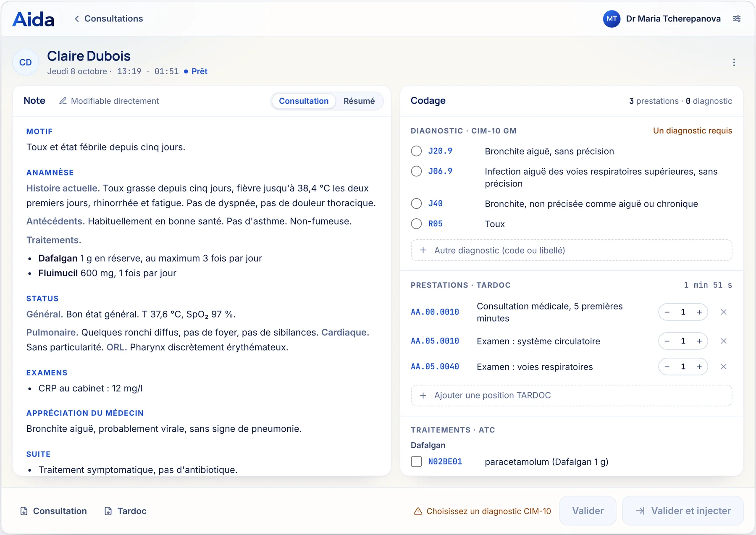Increase quantity for AA.00.0010
This screenshot has height=535, width=756.
coord(699,312)
